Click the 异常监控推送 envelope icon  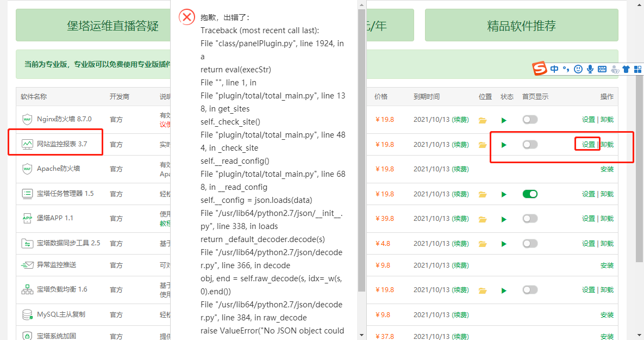pos(27,265)
